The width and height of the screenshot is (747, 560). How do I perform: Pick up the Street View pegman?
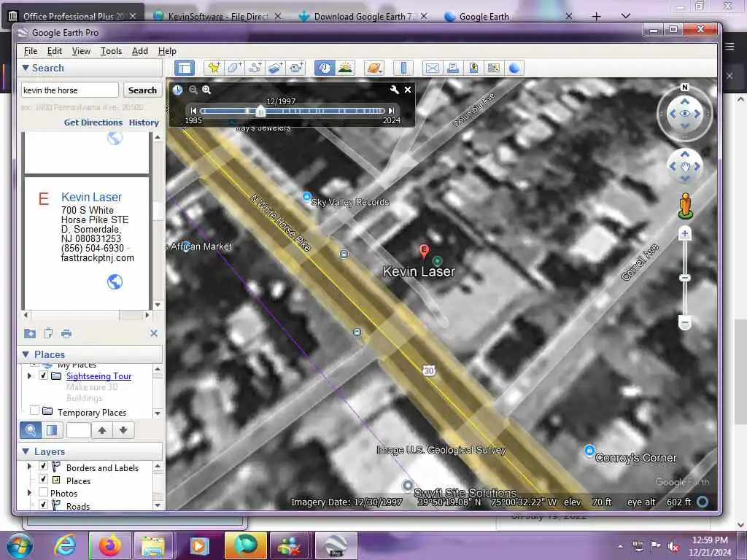point(685,206)
